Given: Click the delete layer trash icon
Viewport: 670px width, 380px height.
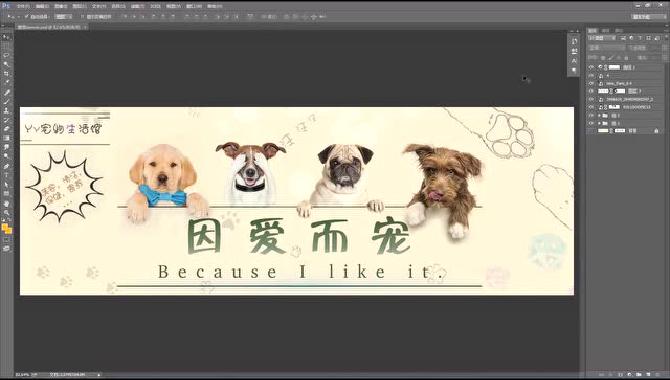Looking at the screenshot, I should (657, 374).
